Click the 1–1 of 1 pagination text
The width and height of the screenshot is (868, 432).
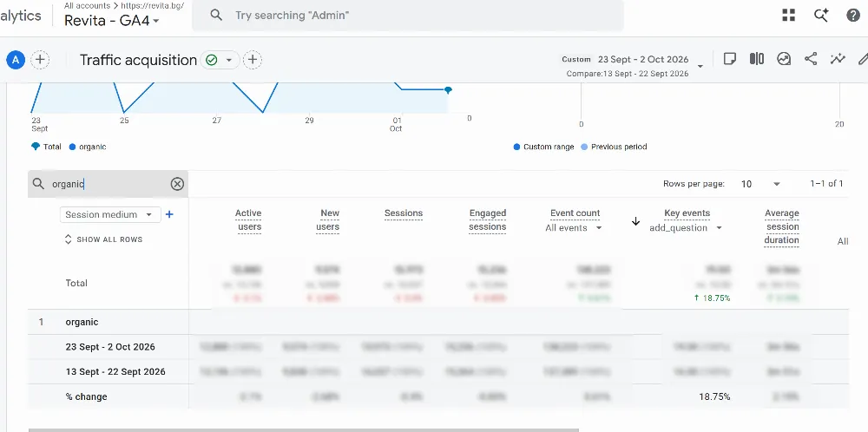[x=826, y=184]
